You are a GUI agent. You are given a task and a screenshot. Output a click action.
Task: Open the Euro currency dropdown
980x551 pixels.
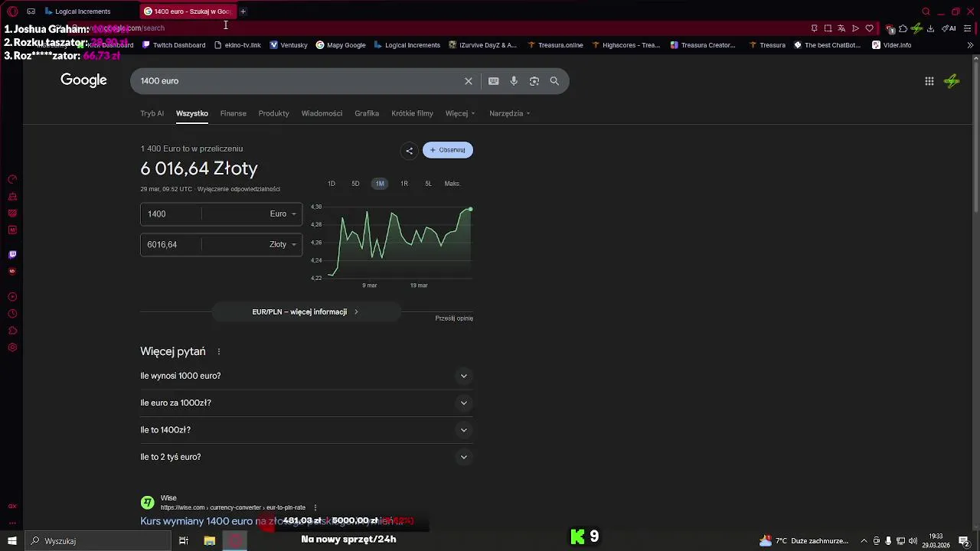283,214
